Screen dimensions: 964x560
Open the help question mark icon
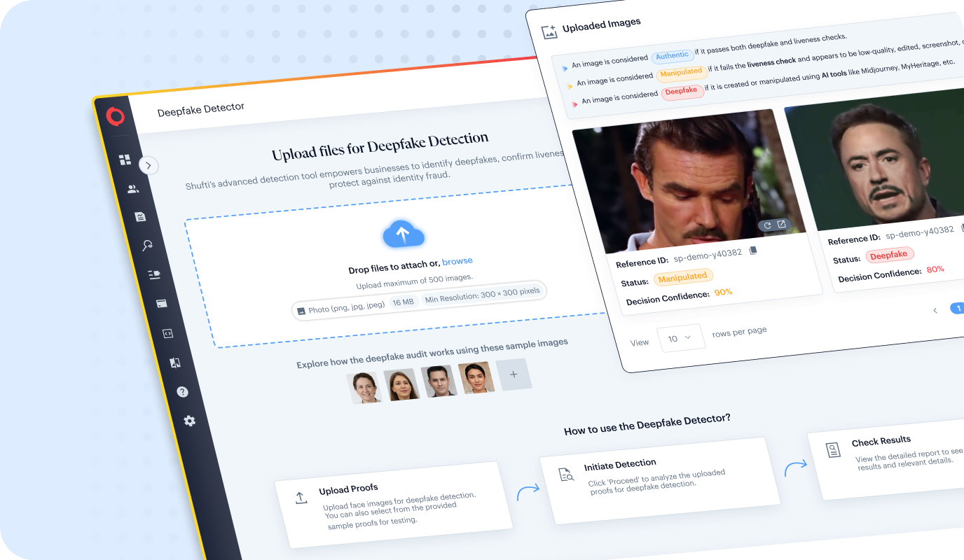pos(182,392)
